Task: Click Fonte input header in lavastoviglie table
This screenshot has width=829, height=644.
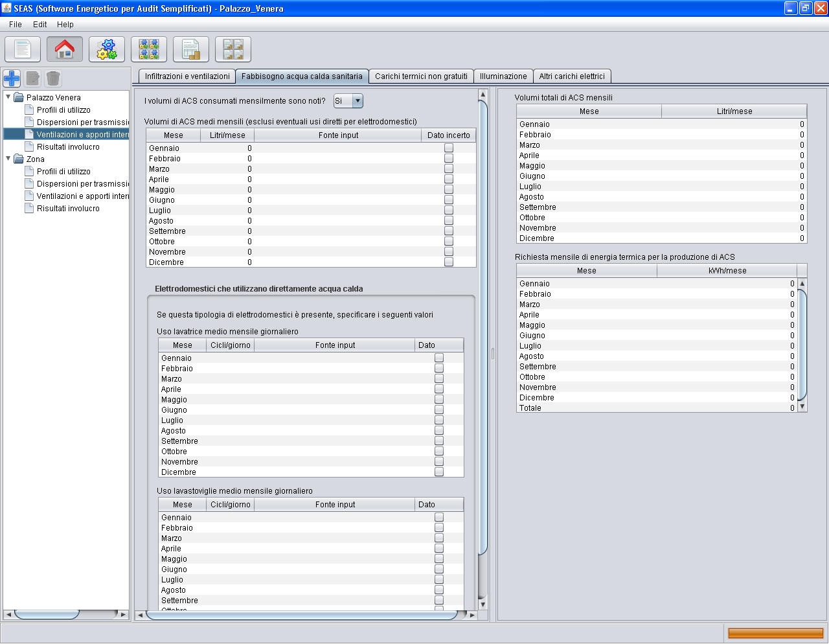Action: coord(335,505)
